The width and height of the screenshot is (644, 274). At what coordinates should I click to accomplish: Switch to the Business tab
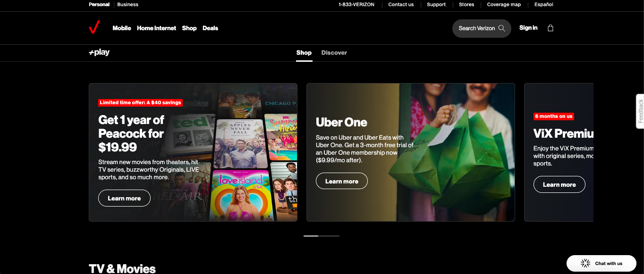coord(128,4)
